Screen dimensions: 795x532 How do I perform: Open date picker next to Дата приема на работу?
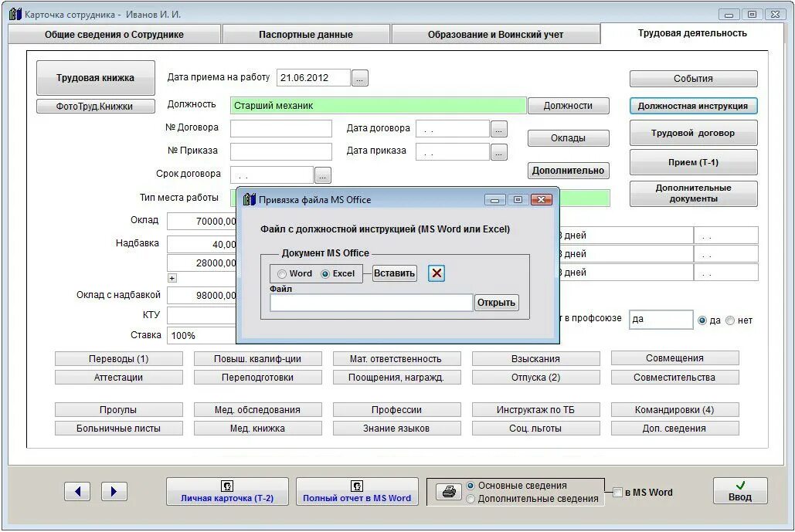tap(358, 77)
